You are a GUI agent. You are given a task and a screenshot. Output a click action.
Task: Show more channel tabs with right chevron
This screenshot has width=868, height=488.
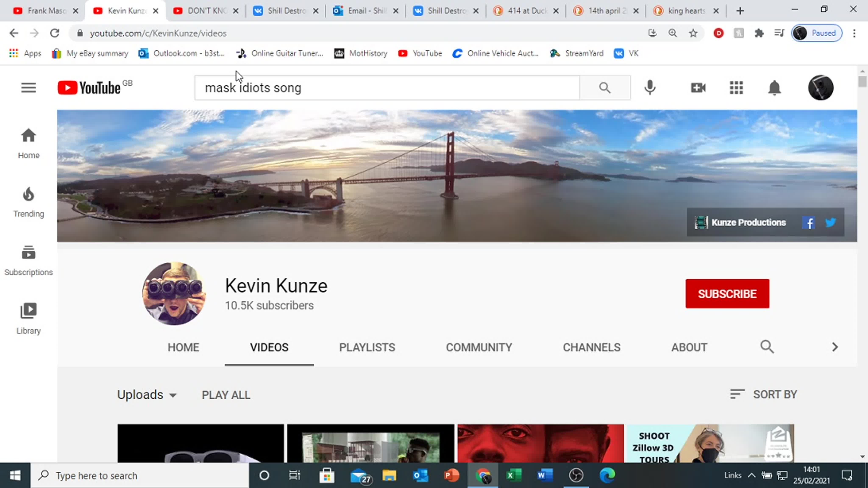pyautogui.click(x=835, y=347)
